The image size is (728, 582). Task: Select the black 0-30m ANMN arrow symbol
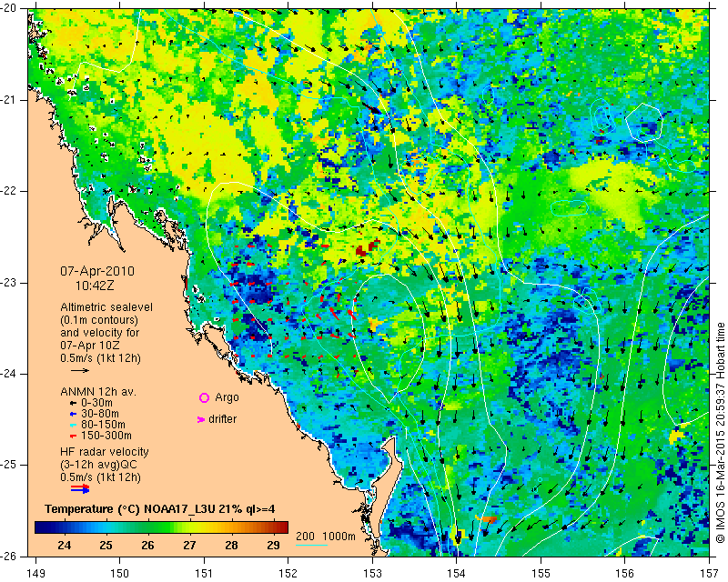tap(73, 403)
